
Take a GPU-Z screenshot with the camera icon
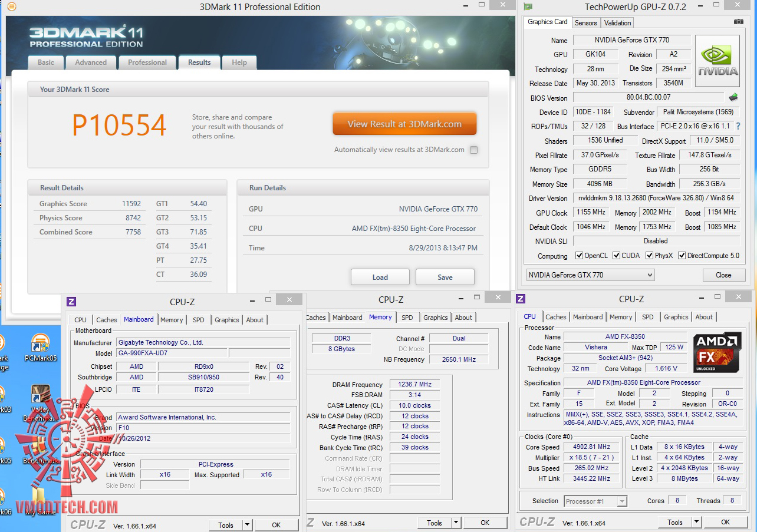738,22
